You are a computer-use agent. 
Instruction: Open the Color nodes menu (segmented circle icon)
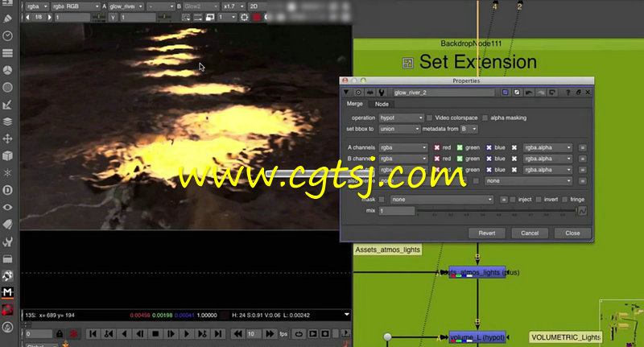point(7,70)
